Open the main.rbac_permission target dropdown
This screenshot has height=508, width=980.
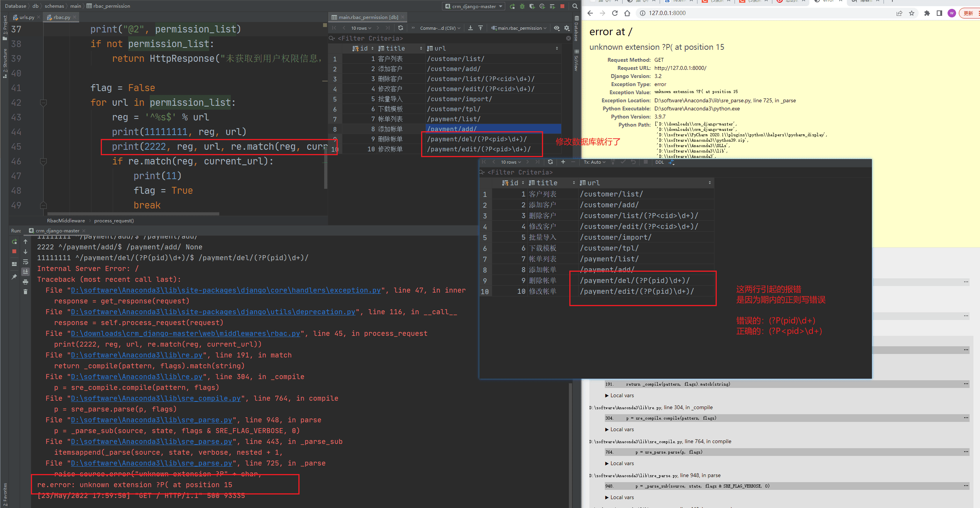pos(519,28)
